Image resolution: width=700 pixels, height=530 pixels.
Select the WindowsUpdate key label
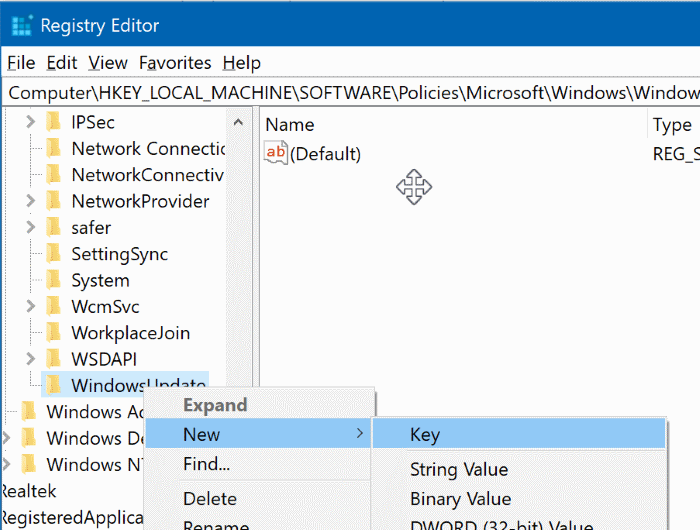138,384
